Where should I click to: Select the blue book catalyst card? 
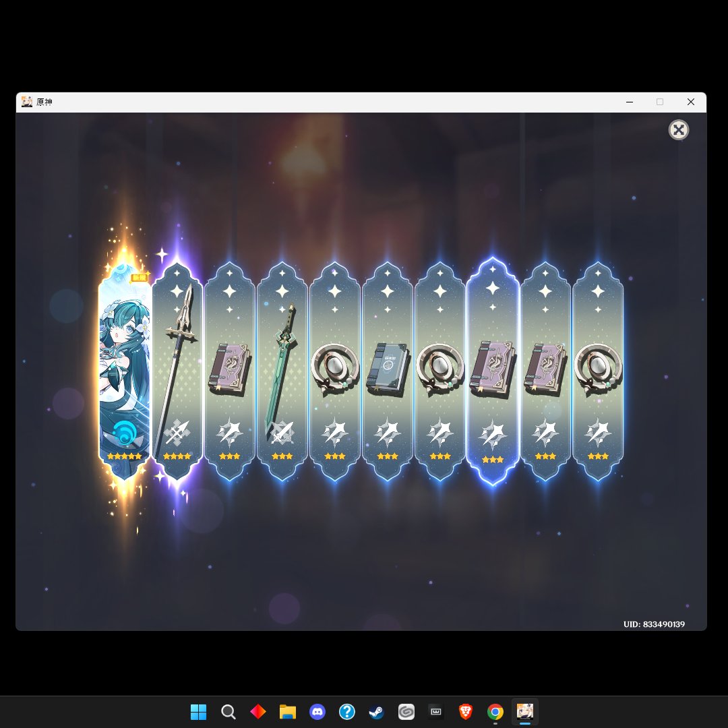coord(387,371)
